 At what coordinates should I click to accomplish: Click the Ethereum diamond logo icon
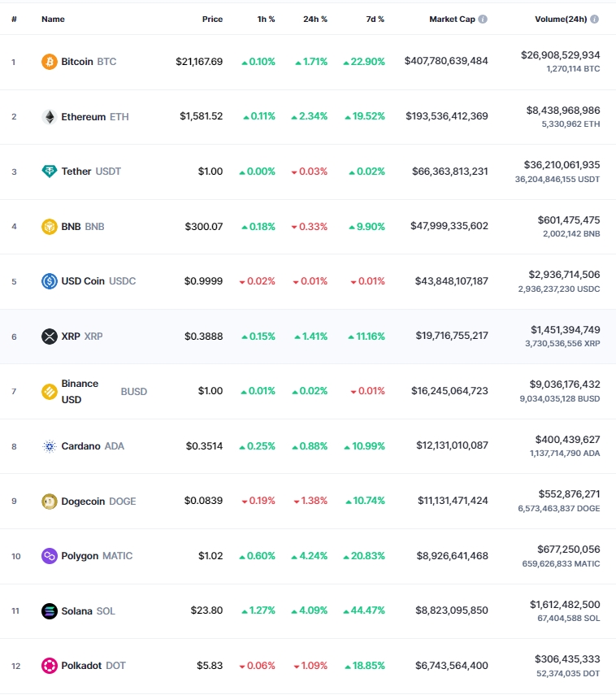pos(50,117)
